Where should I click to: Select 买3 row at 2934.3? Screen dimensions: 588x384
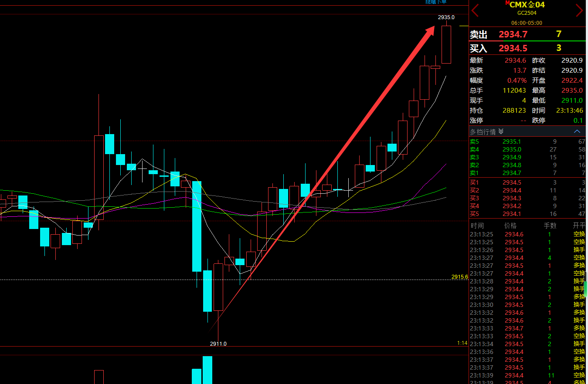[527, 198]
